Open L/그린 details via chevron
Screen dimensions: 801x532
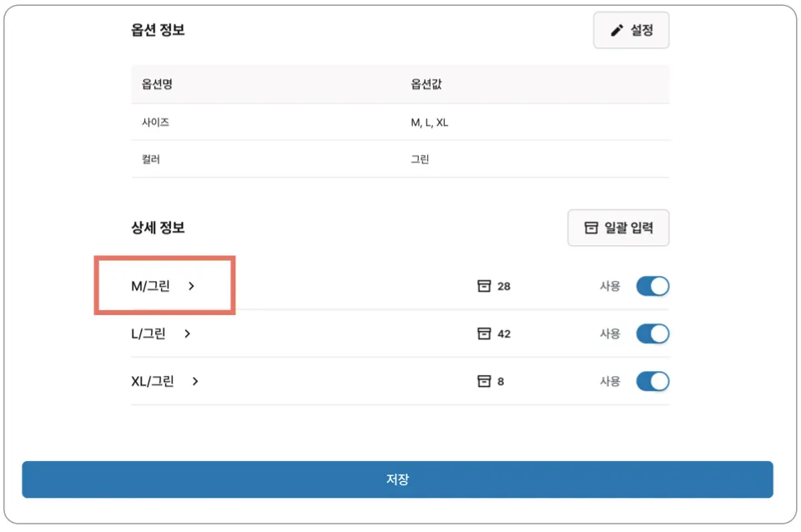(187, 334)
